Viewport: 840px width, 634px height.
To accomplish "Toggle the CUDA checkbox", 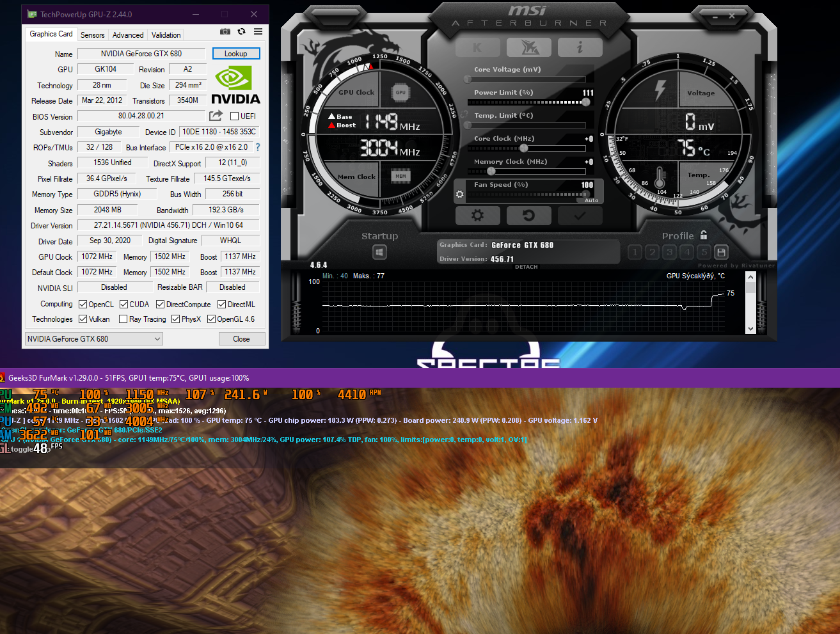I will [123, 305].
